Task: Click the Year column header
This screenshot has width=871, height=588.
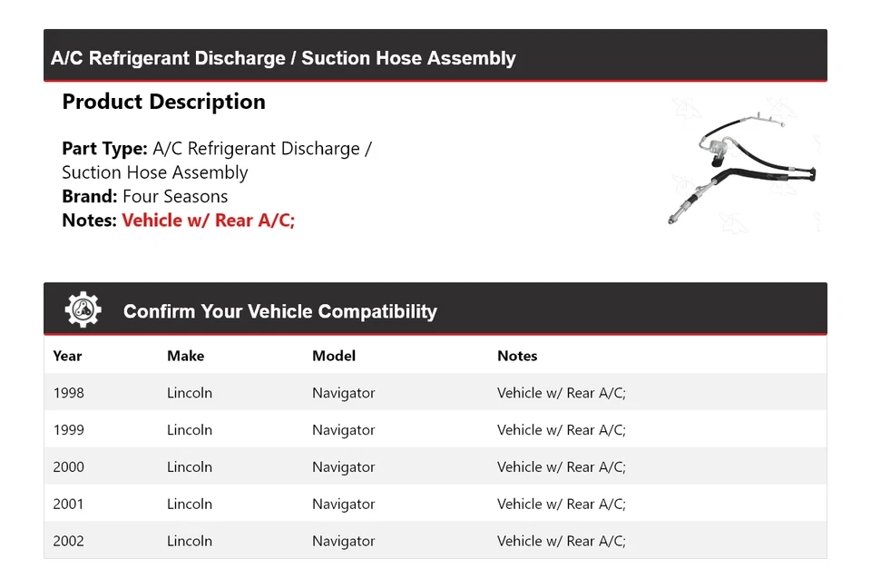Action: tap(67, 356)
